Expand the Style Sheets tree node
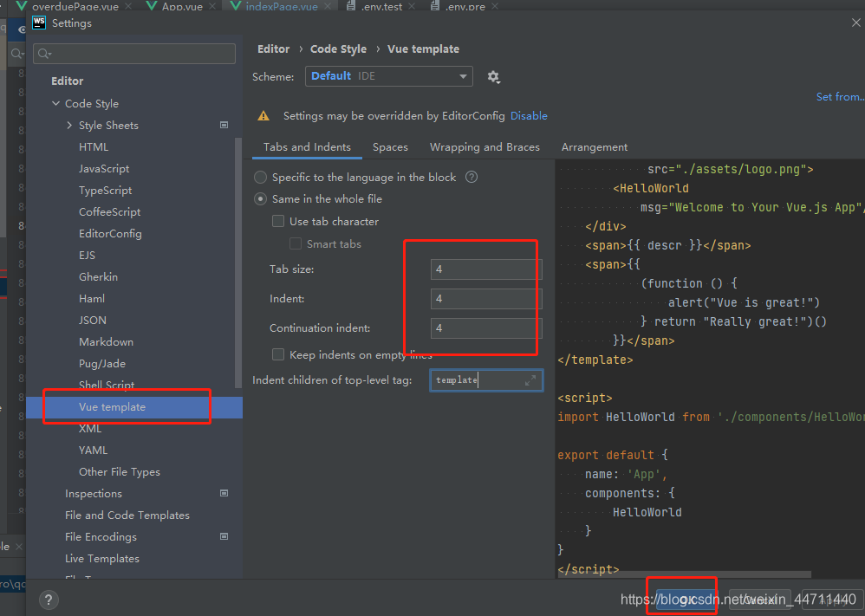Screen dimensions: 865x616 coord(69,125)
